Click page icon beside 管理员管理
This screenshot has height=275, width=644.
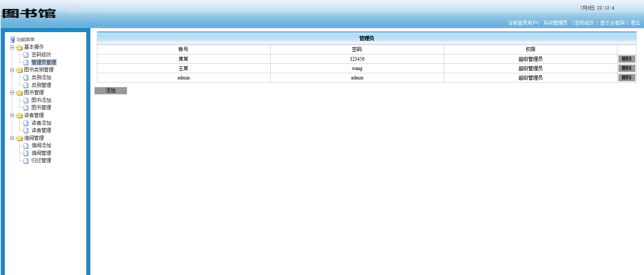pos(26,62)
